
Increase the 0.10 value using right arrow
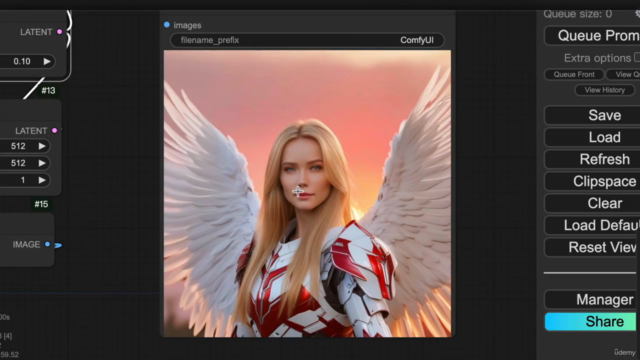pyautogui.click(x=47, y=61)
